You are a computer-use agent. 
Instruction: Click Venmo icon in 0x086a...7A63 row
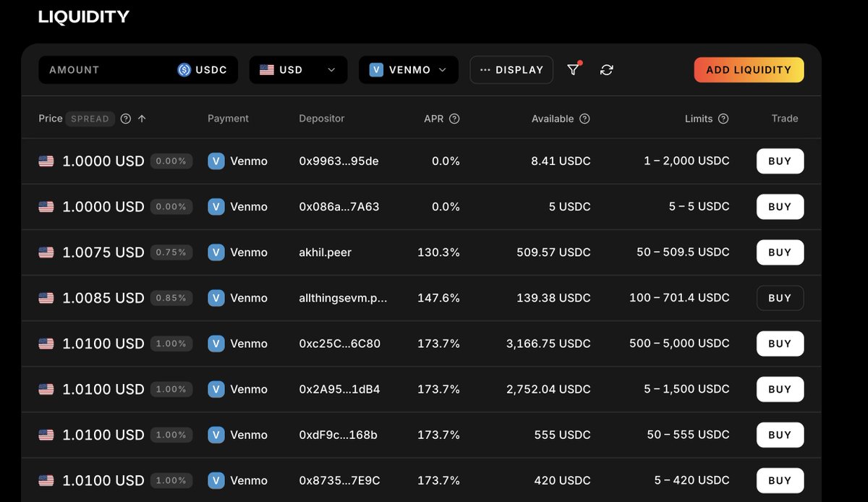[216, 206]
